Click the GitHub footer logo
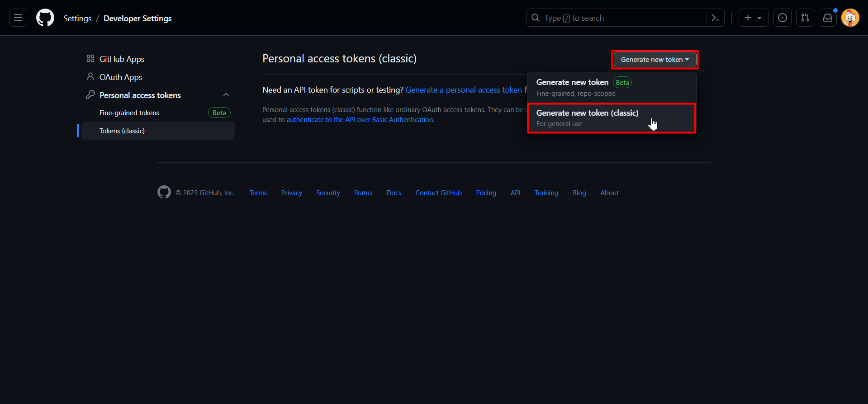This screenshot has width=868, height=404. click(x=164, y=193)
